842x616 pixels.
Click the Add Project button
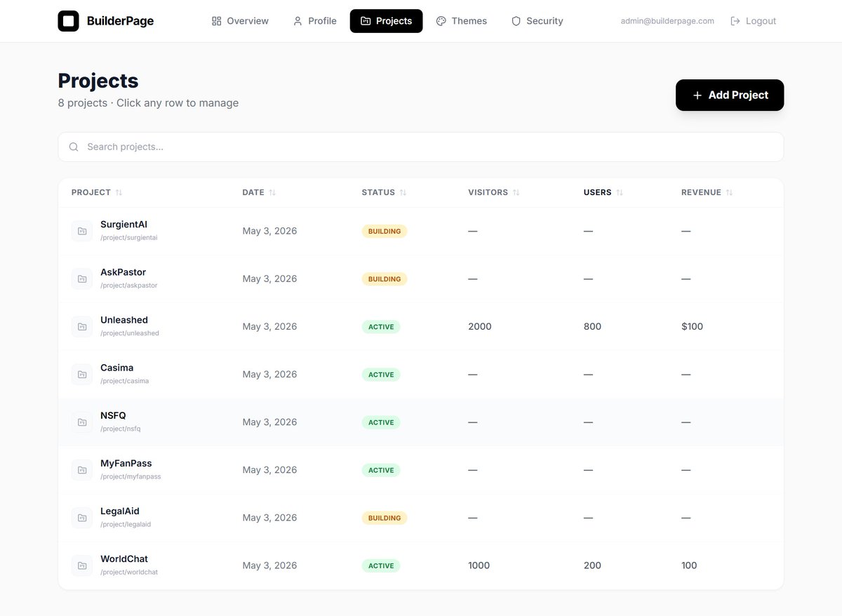point(730,95)
